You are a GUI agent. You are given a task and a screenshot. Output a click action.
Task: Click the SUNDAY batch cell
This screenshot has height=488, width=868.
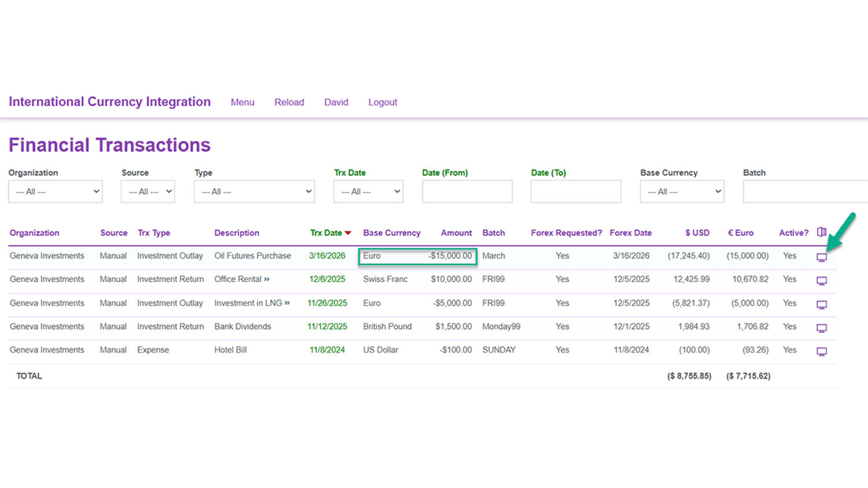499,350
